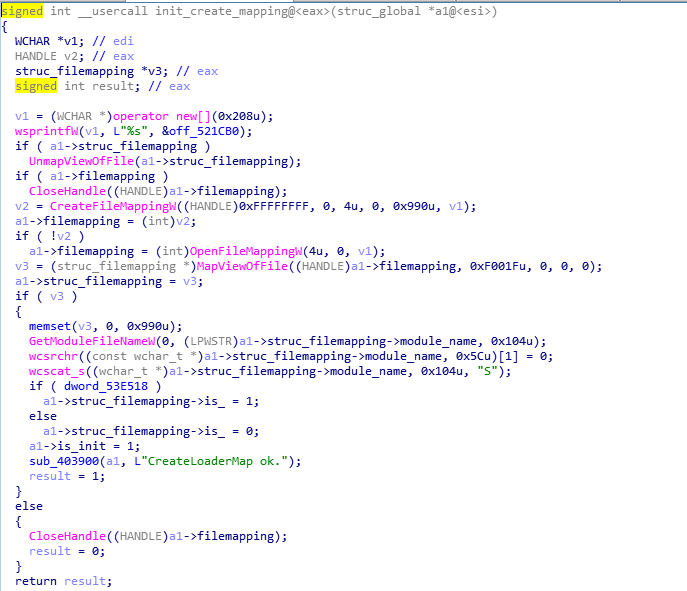Select the 0x208u allocation size constant

click(x=239, y=116)
